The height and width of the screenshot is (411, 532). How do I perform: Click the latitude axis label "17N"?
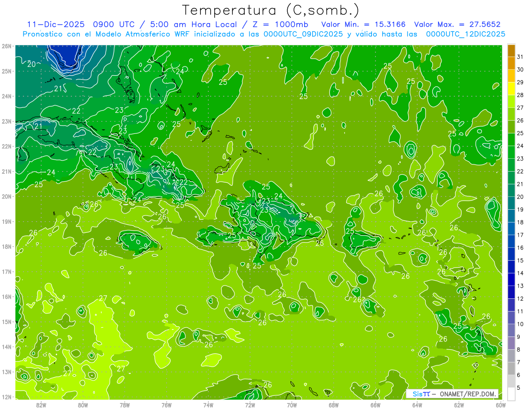(x=6, y=272)
